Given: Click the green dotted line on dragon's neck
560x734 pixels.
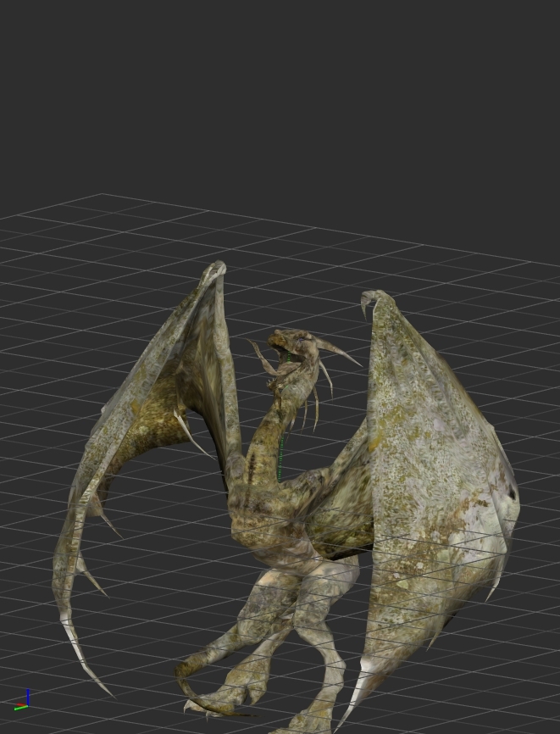Looking at the screenshot, I should point(279,458).
